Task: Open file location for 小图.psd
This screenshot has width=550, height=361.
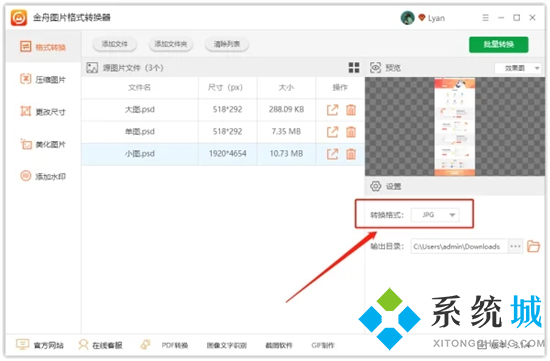Action: 333,154
